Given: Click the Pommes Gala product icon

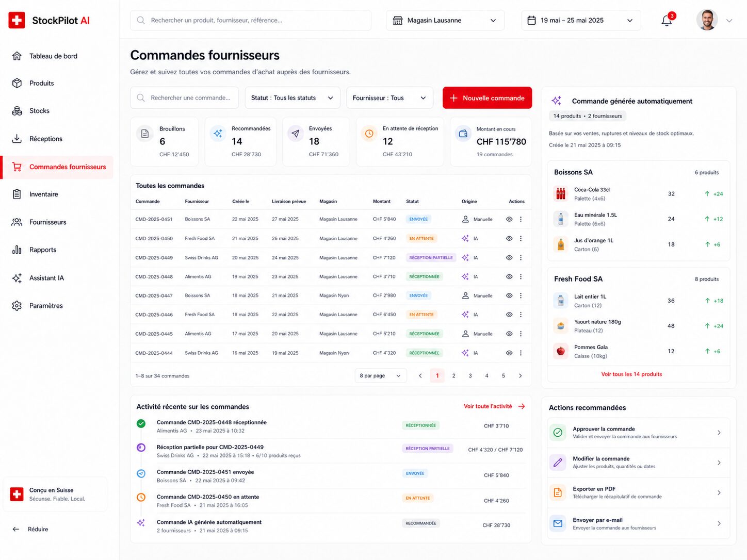Looking at the screenshot, I should pos(561,351).
